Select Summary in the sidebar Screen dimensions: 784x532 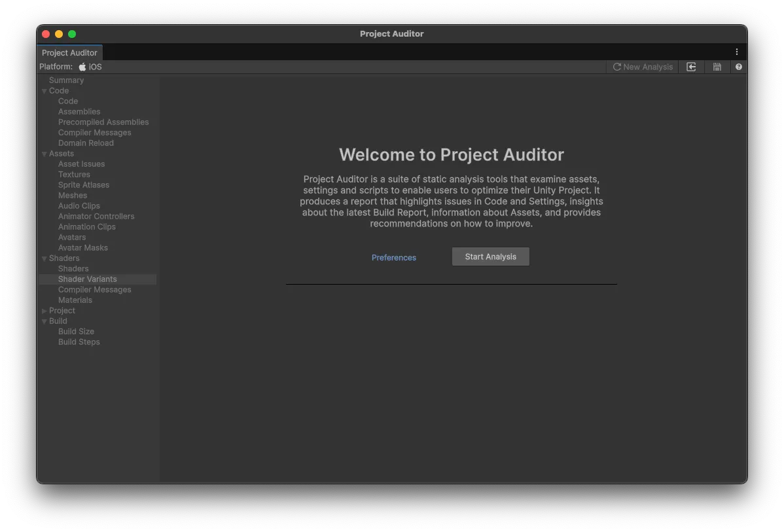66,80
